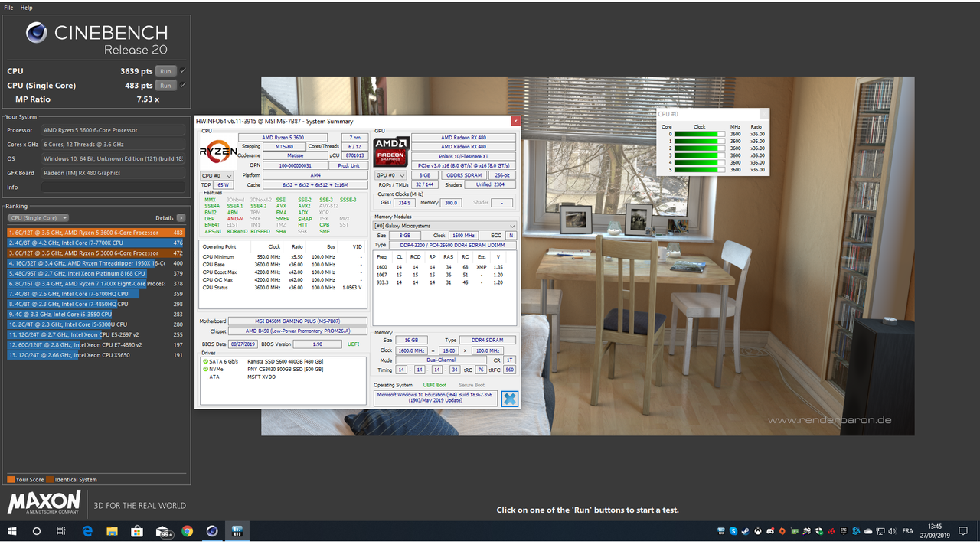Expand the ranking Details arrow
This screenshot has width=980, height=551.
click(x=181, y=218)
